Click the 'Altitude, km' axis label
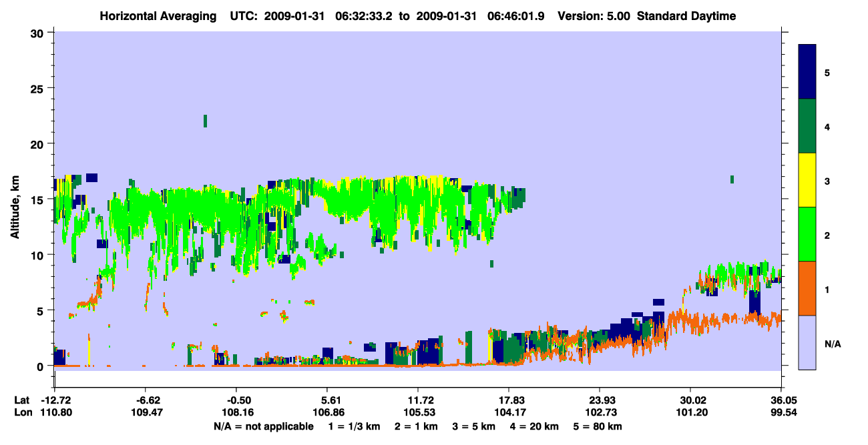Image resolution: width=868 pixels, height=445 pixels. [x=15, y=209]
